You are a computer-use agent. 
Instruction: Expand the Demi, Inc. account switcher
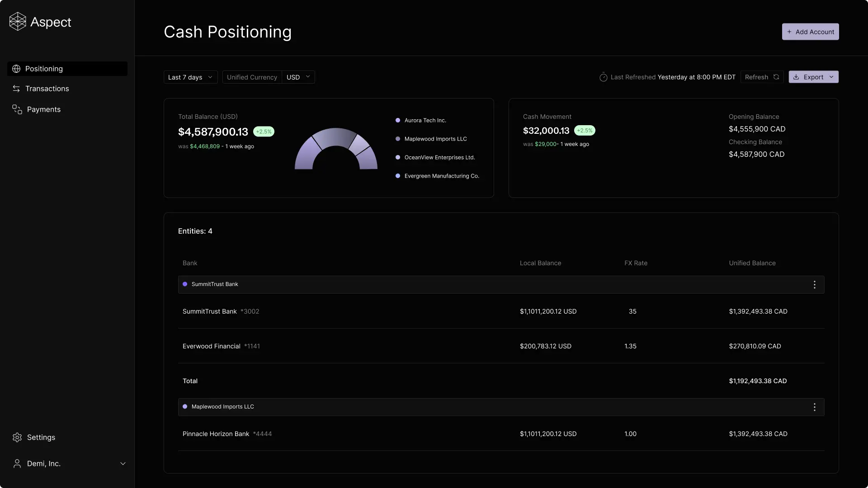[123, 463]
